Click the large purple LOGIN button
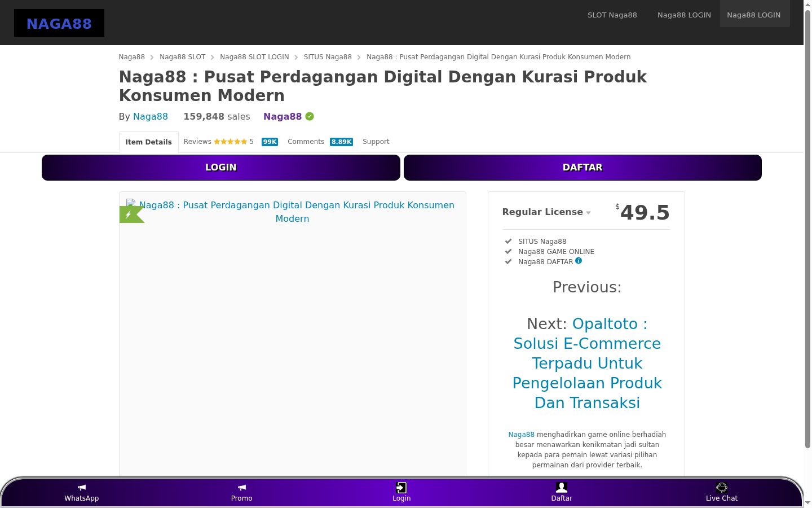This screenshot has height=508, width=812. click(x=221, y=168)
